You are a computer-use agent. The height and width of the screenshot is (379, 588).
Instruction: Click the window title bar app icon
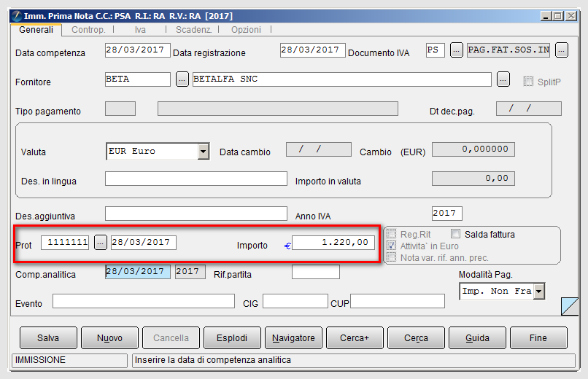[17, 16]
